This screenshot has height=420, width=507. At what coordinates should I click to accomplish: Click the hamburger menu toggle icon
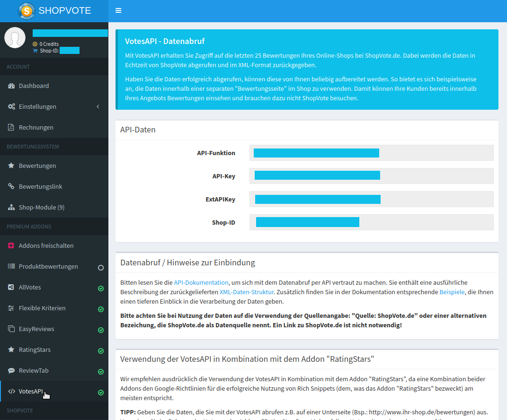click(118, 10)
